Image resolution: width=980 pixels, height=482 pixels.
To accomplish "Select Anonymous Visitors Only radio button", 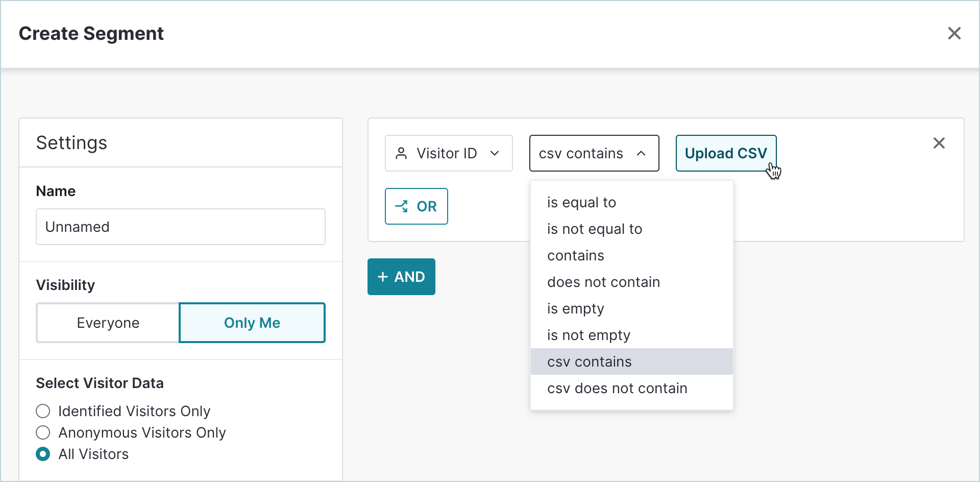I will tap(43, 432).
